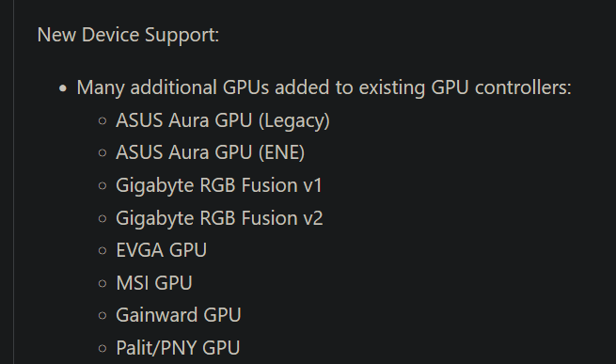Click hollow bullet beside MSI GPU
Viewport: 616px width, 364px height.
click(103, 283)
